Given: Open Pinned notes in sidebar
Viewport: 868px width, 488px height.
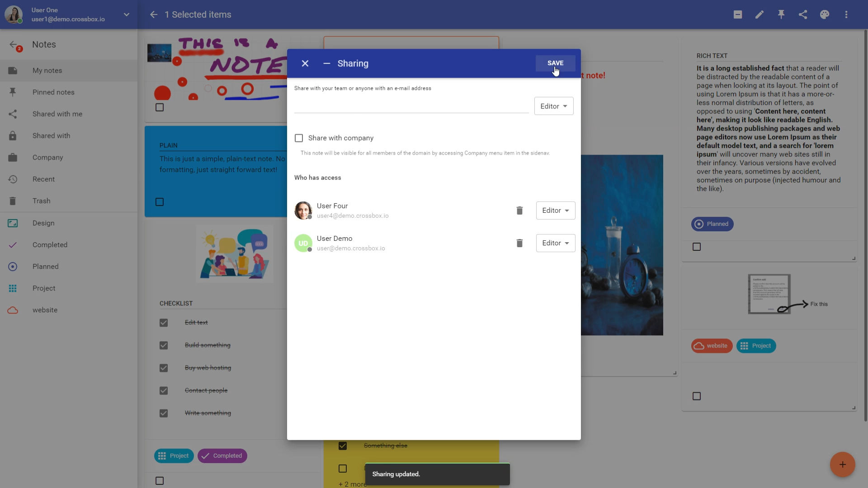Looking at the screenshot, I should coord(69,92).
